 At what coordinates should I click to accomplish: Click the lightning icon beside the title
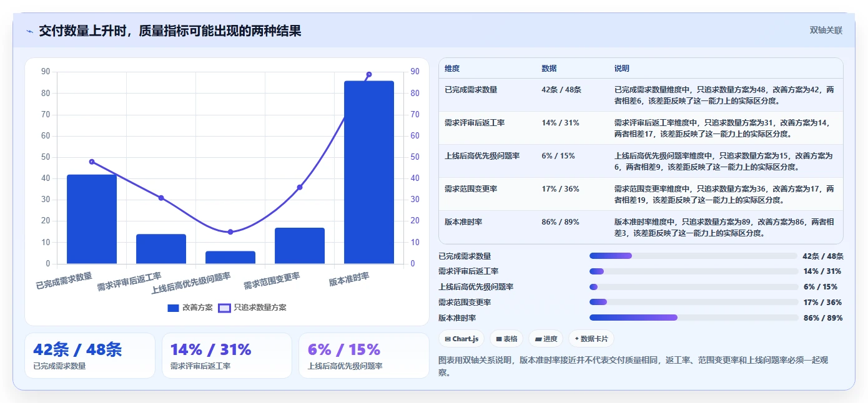click(x=29, y=31)
